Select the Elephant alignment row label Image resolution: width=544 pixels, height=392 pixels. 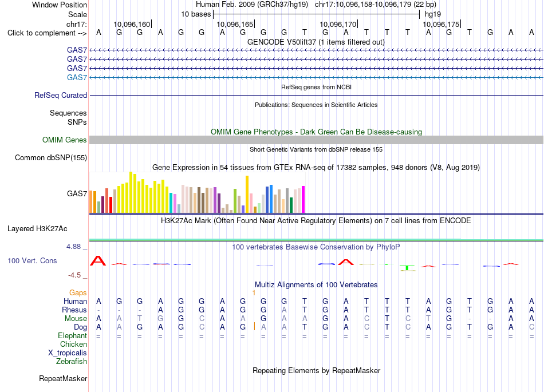click(x=73, y=336)
